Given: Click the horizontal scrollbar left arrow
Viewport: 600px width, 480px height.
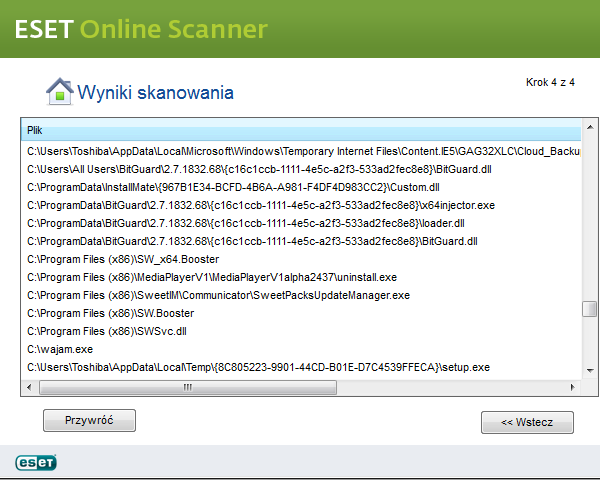Looking at the screenshot, I should (29, 387).
